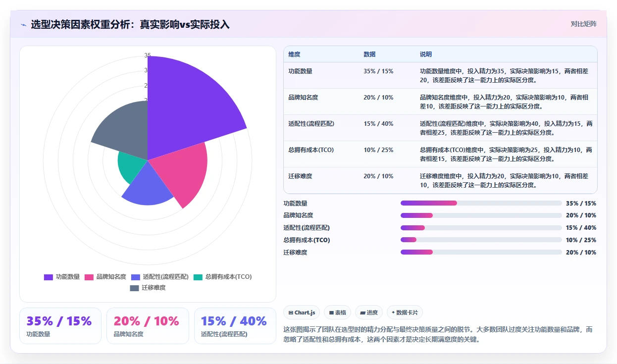This screenshot has height=364, width=617.
Task: Click 10% / 25% value beside progress bar
Action: click(581, 240)
